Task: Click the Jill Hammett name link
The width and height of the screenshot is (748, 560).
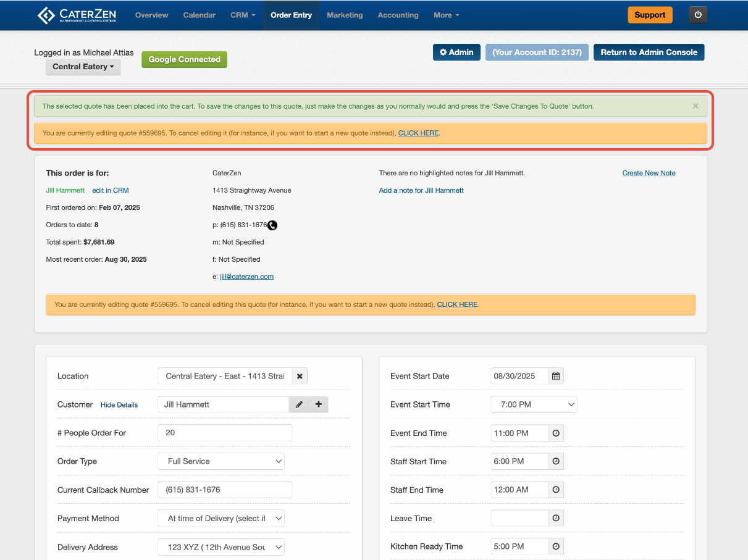Action: [x=65, y=190]
